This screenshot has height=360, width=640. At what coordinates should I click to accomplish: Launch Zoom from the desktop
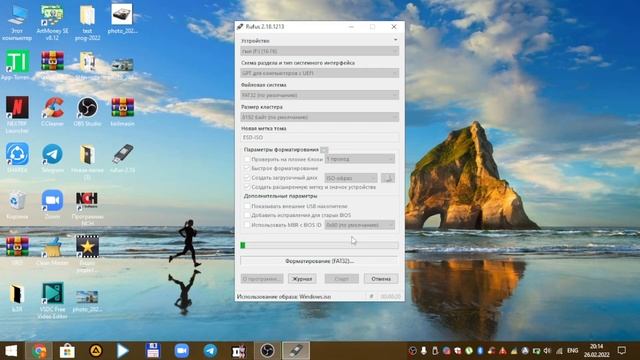coord(52,204)
